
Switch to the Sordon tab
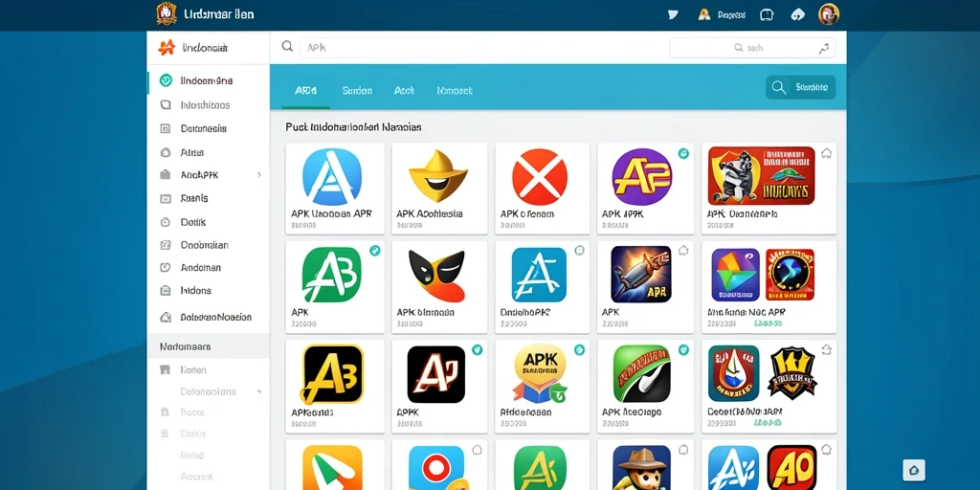(358, 91)
